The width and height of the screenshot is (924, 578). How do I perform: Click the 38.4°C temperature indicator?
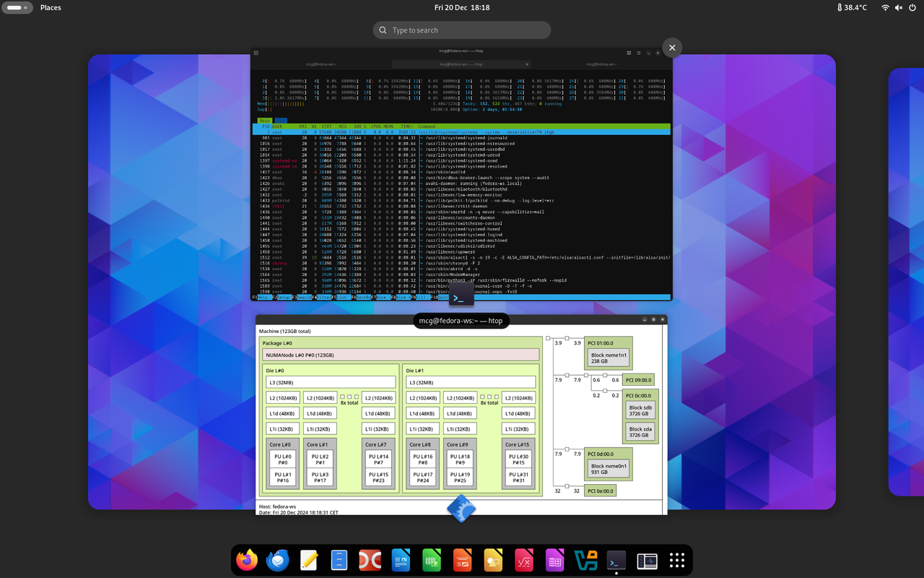[x=852, y=7]
